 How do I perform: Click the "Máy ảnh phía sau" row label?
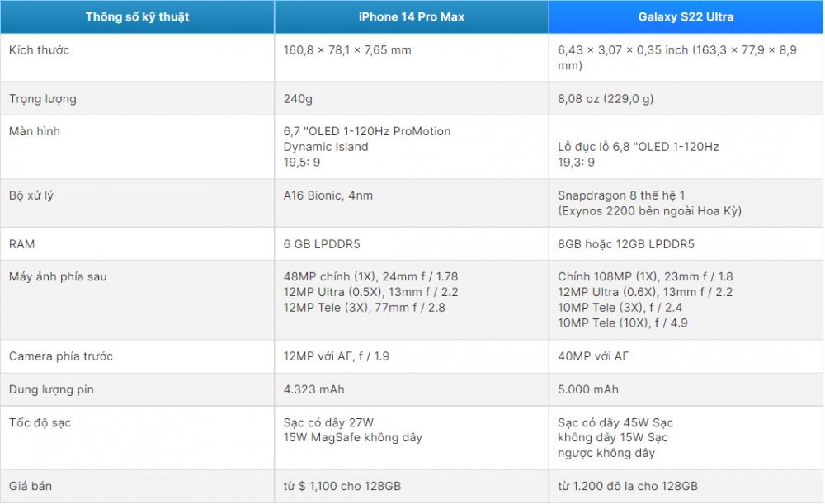point(58,276)
